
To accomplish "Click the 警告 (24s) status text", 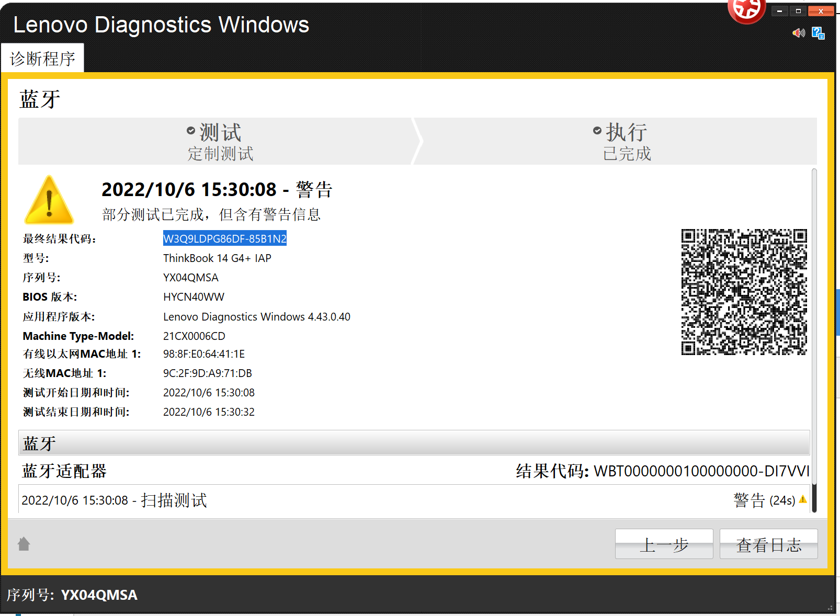I will [764, 500].
